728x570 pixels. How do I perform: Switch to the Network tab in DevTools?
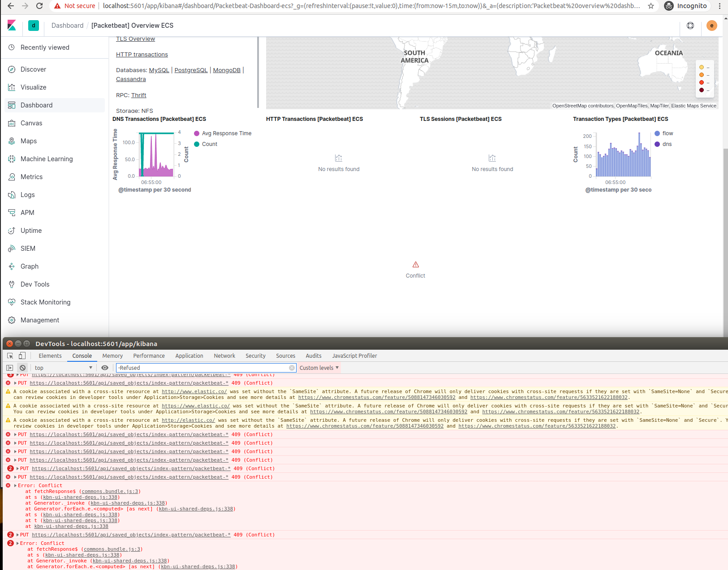click(224, 356)
